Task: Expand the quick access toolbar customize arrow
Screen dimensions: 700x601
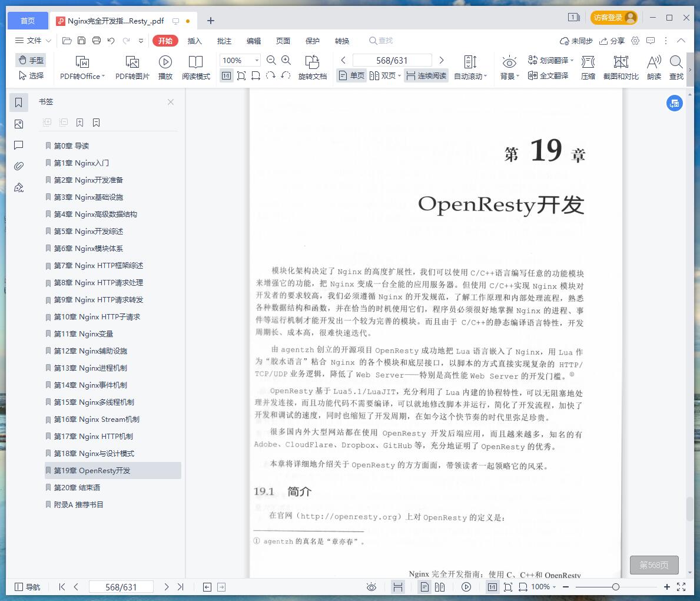Action: click(141, 41)
